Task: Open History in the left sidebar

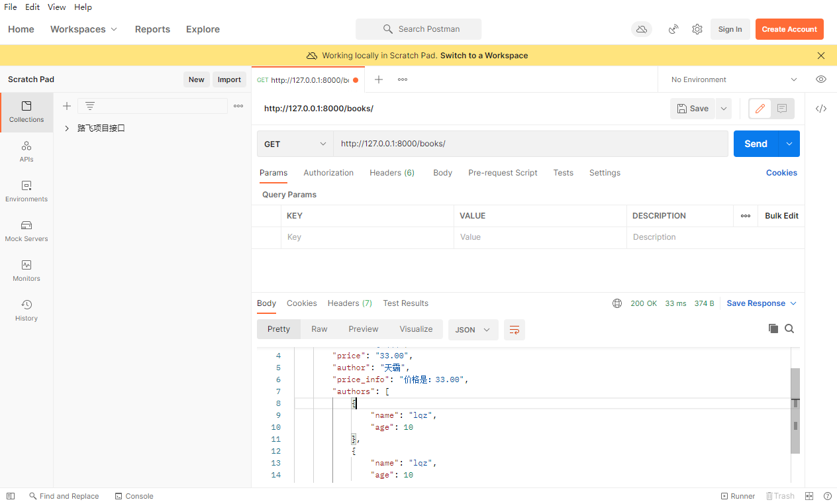Action: pyautogui.click(x=26, y=311)
